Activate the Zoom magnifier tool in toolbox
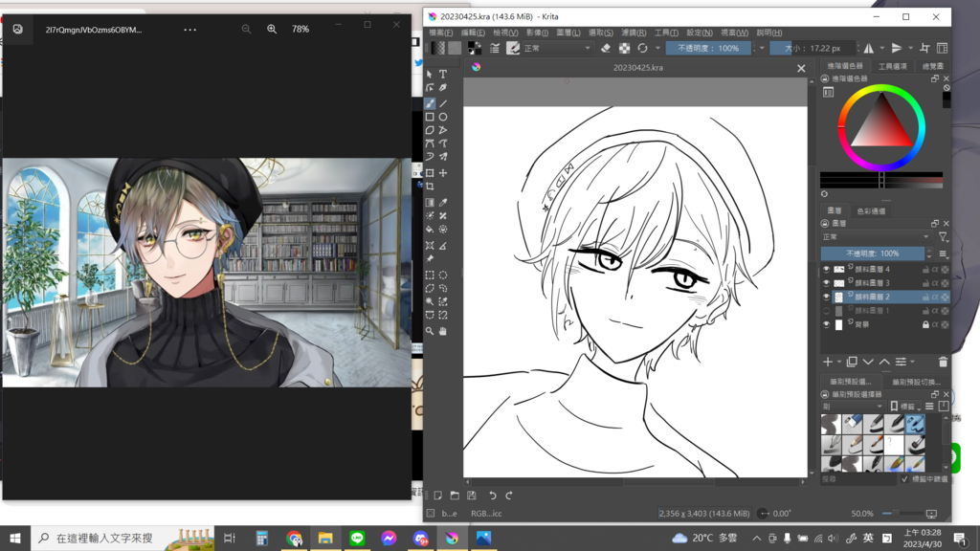The image size is (980, 551). click(430, 331)
